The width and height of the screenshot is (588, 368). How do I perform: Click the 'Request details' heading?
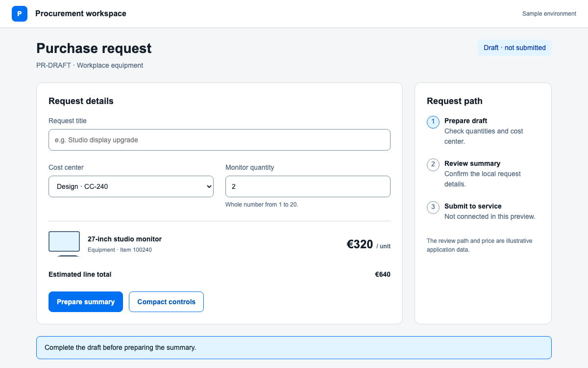tap(81, 101)
